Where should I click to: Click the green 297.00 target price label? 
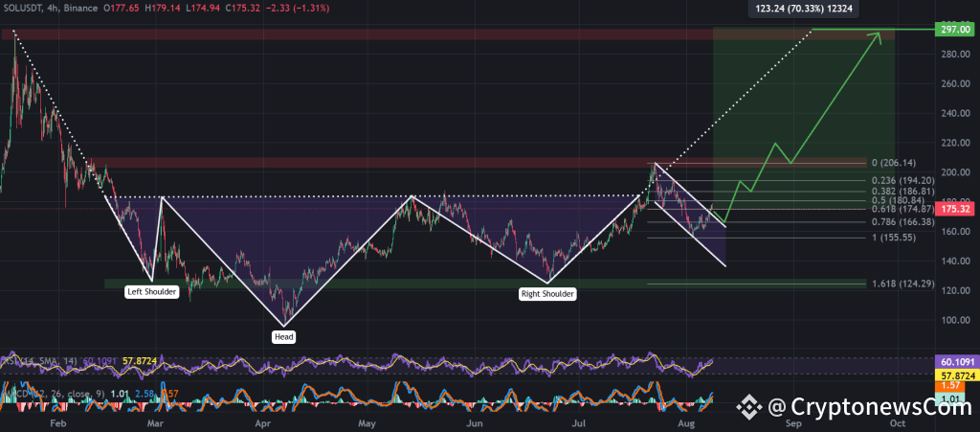(953, 30)
